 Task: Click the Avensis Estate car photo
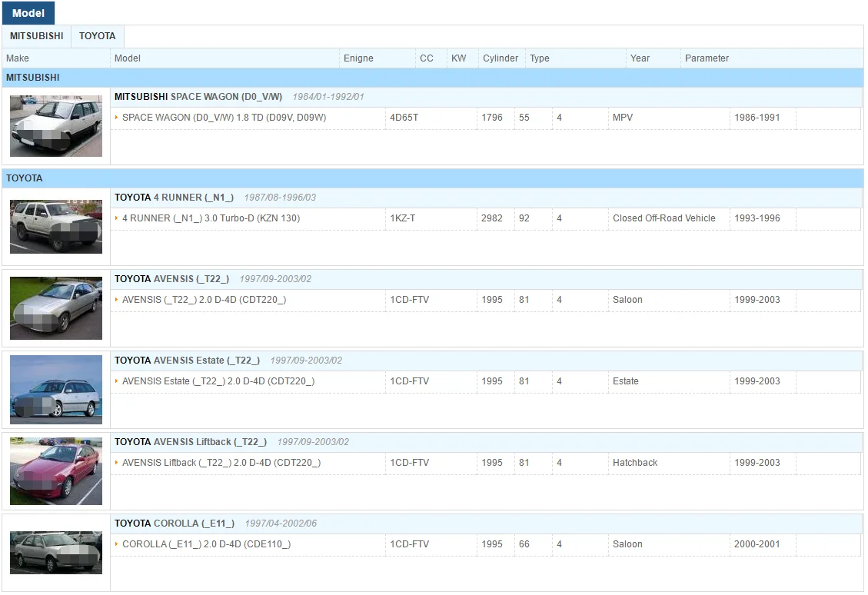coord(56,390)
